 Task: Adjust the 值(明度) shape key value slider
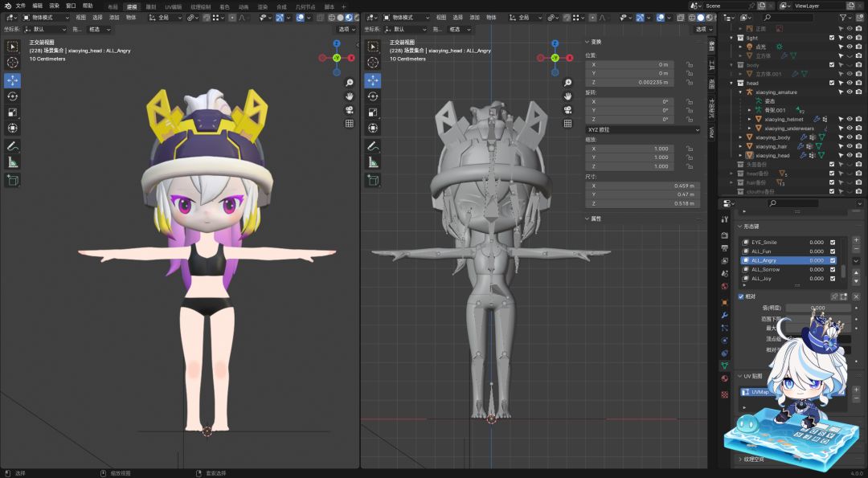click(817, 308)
